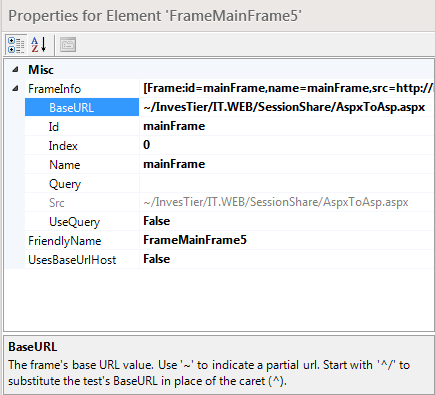Collapse the Misc category
The image size is (436, 395).
click(x=15, y=70)
